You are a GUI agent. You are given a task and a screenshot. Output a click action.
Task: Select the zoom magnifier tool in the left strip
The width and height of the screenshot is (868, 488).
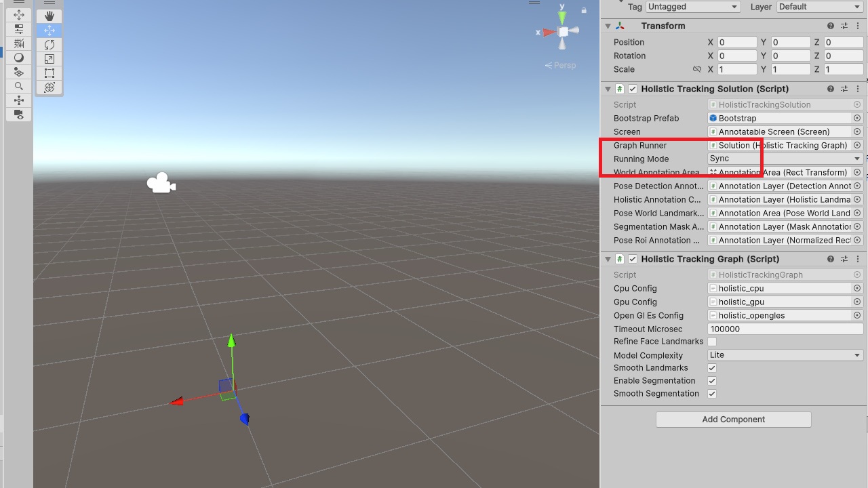[18, 85]
